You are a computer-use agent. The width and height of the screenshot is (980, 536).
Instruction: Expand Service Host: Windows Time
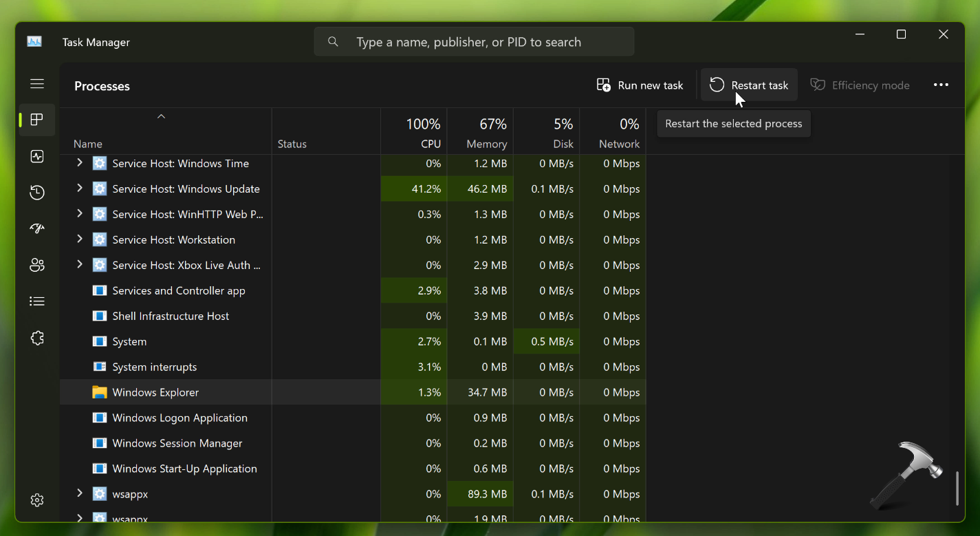click(x=80, y=163)
